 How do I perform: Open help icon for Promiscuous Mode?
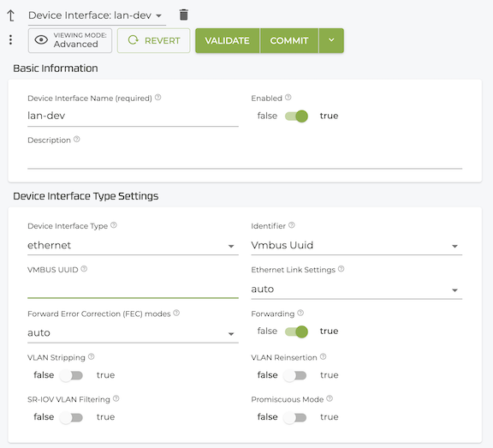[x=330, y=398]
